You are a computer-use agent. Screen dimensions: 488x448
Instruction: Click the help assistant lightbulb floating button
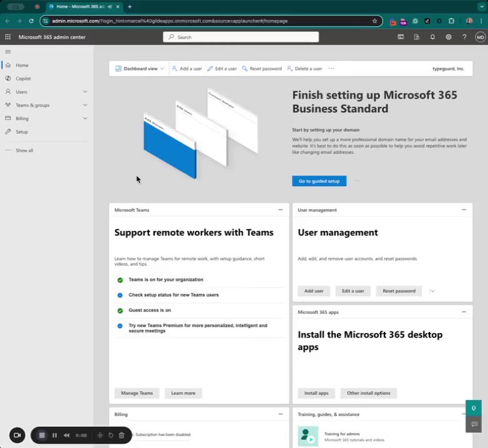[474, 408]
